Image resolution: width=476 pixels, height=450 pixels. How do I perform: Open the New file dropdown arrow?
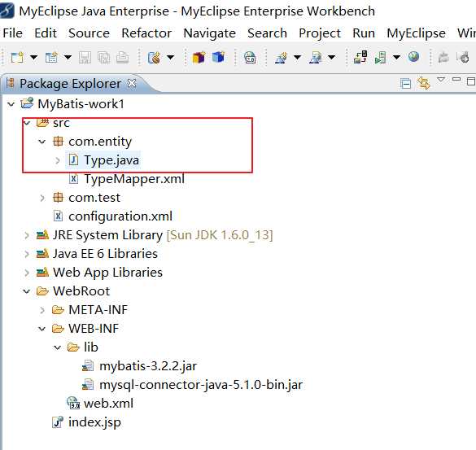tap(33, 57)
